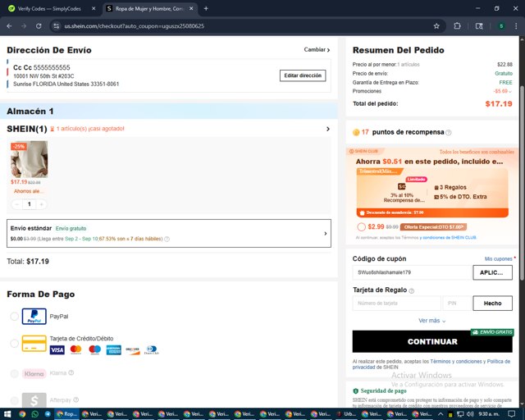Select the SHEIN CLUB $2.99 offer radio

click(361, 227)
